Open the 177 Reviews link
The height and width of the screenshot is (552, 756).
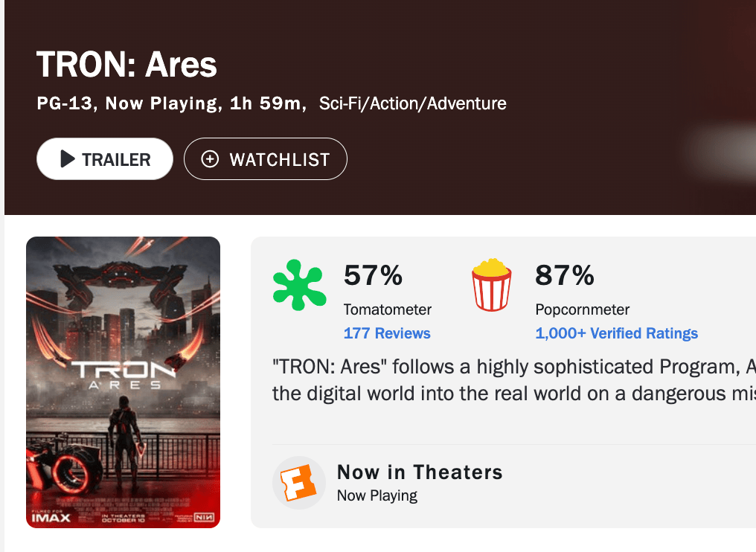tap(387, 333)
